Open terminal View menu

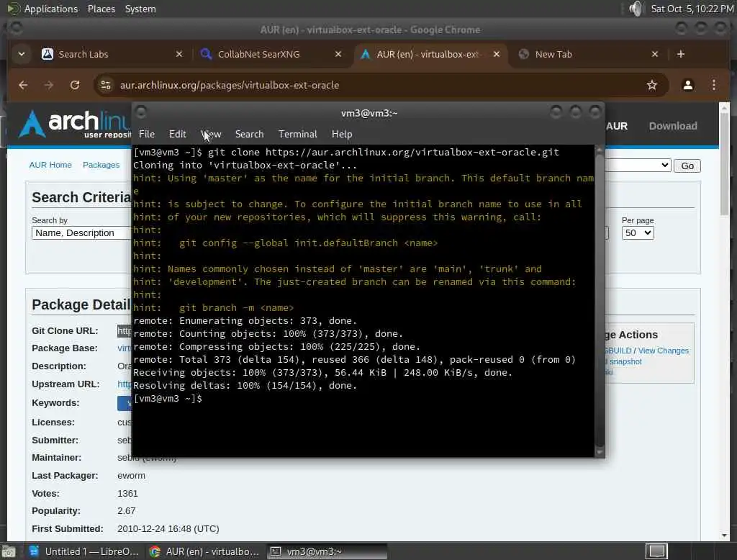click(212, 134)
